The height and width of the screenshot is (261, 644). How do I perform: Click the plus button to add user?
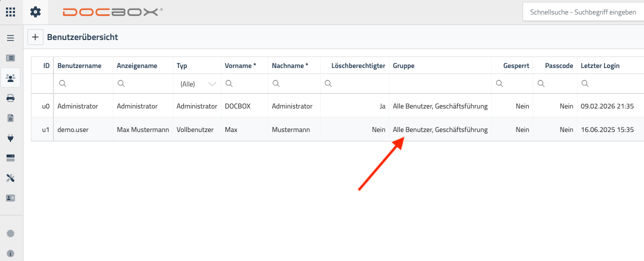click(35, 37)
